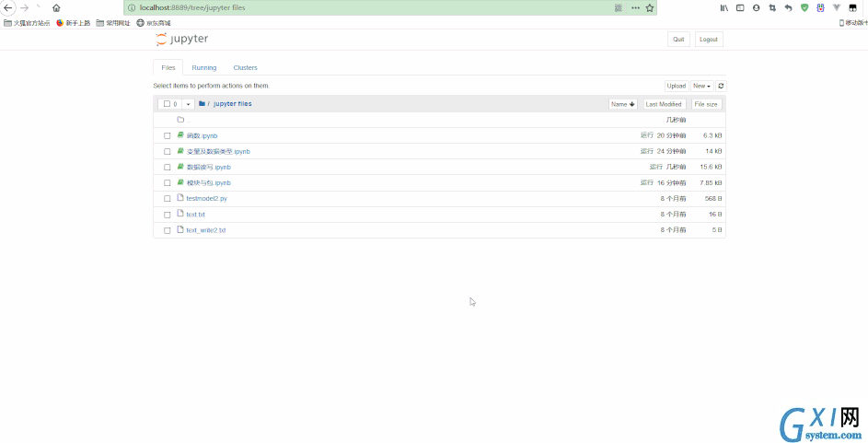This screenshot has height=443, width=868.
Task: Click the 6.3 kB size of 函数.ipynb
Action: point(712,135)
